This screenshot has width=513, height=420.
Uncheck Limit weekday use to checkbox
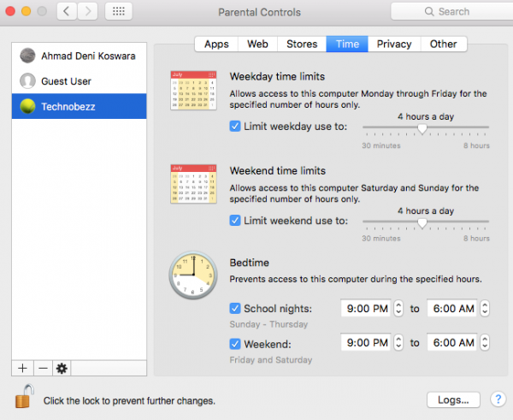pos(235,126)
